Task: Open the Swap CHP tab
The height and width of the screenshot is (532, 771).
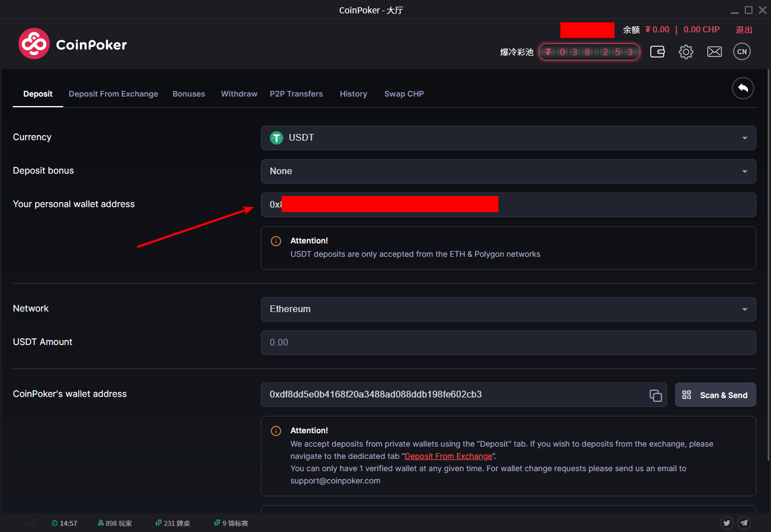Action: [x=404, y=94]
